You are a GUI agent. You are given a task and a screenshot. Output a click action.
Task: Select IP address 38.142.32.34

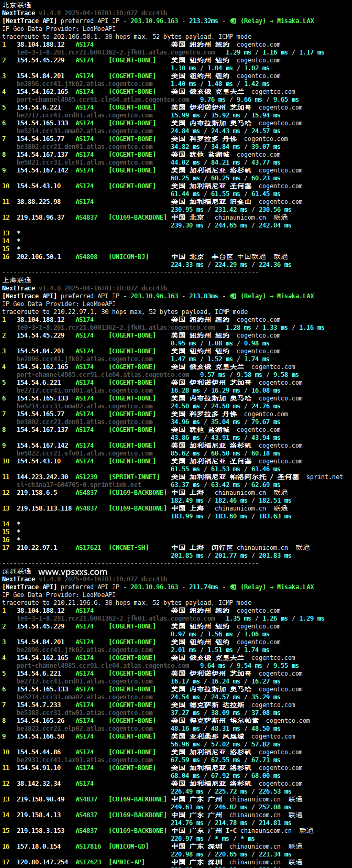pos(39,784)
